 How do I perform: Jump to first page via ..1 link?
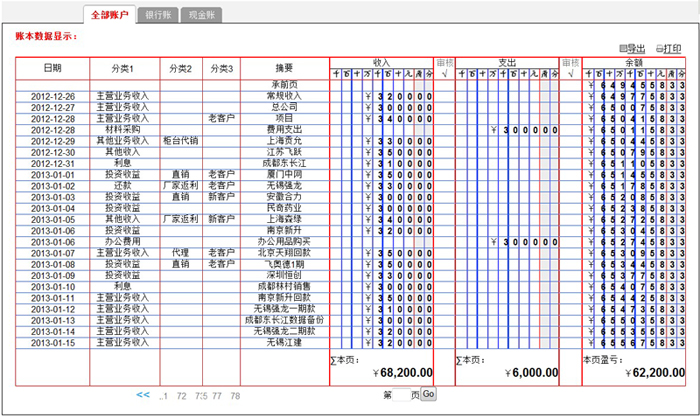click(x=164, y=395)
